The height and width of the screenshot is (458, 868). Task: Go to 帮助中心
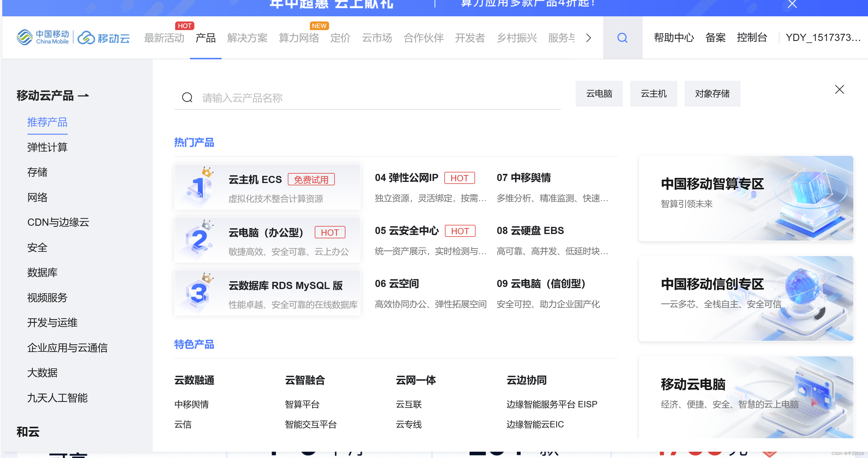pyautogui.click(x=674, y=38)
